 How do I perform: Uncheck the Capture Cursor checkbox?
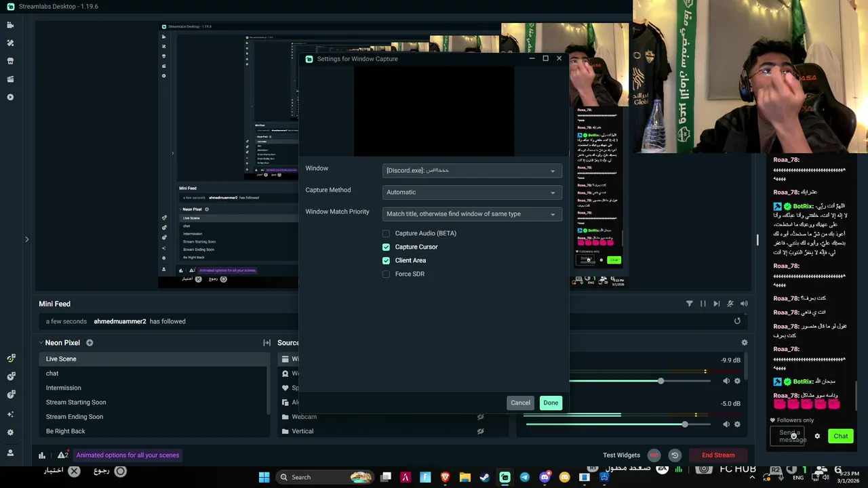pos(386,247)
